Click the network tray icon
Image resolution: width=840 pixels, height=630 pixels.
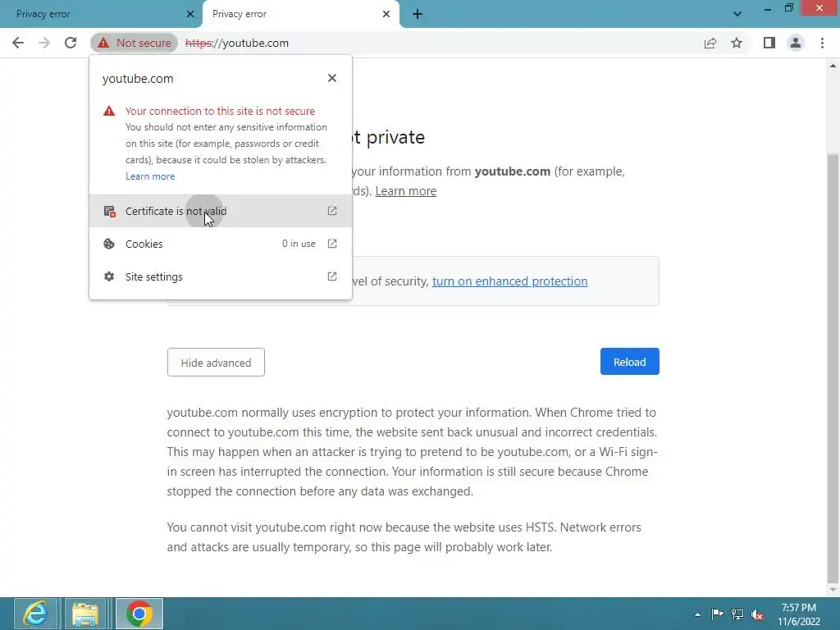click(x=737, y=614)
